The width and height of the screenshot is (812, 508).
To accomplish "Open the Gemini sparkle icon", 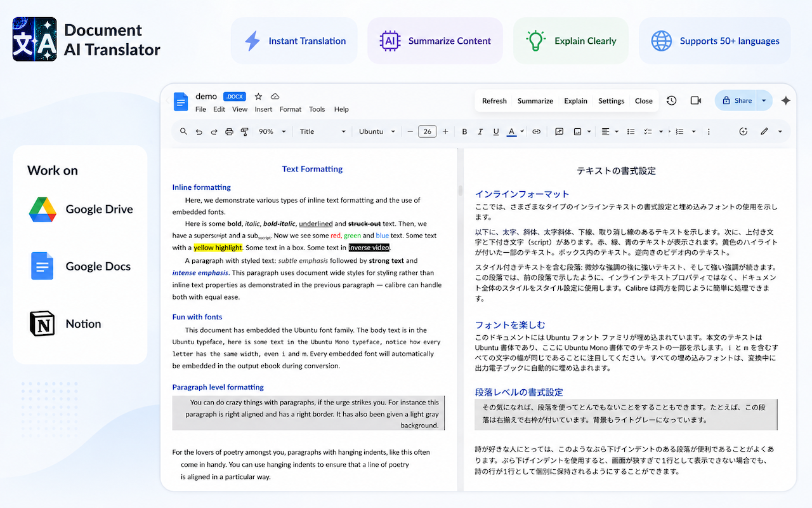I will coord(786,100).
